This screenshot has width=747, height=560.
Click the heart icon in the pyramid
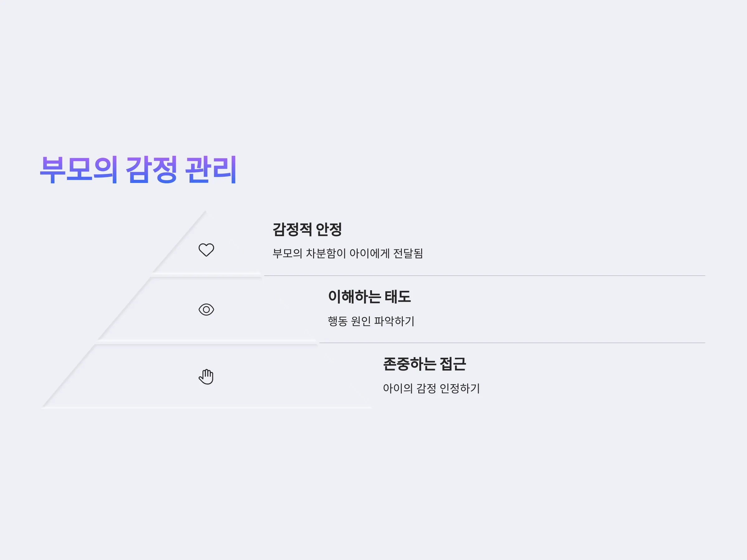tap(206, 250)
